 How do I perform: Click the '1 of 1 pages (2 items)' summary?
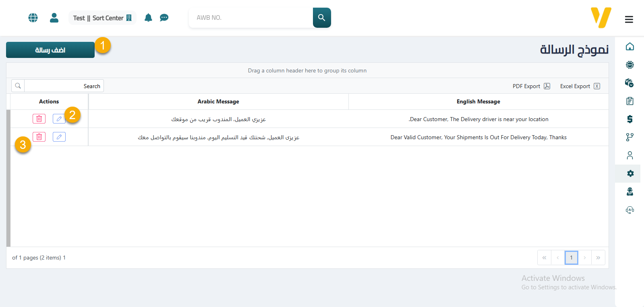click(x=39, y=258)
